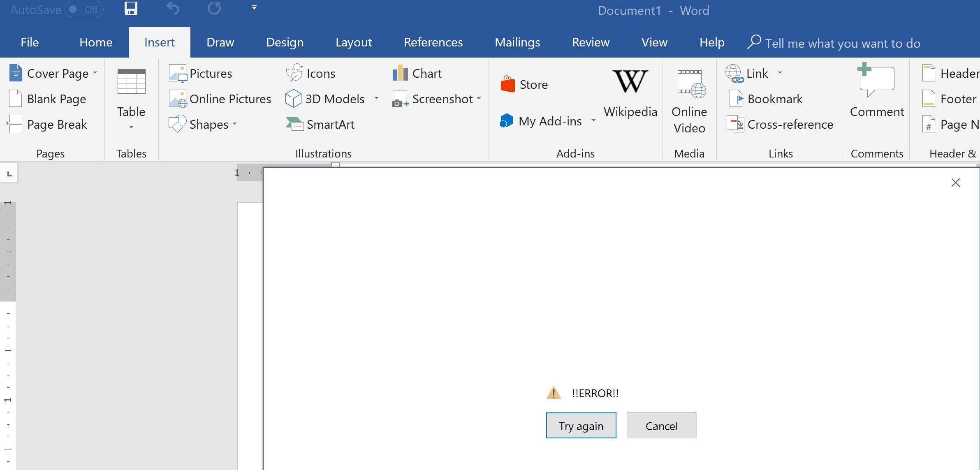Open the References tab

[433, 42]
